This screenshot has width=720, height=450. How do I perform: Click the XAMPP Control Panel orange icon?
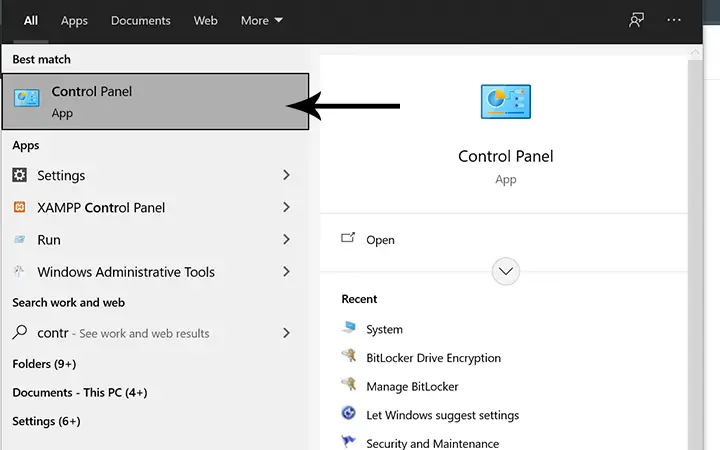(19, 207)
